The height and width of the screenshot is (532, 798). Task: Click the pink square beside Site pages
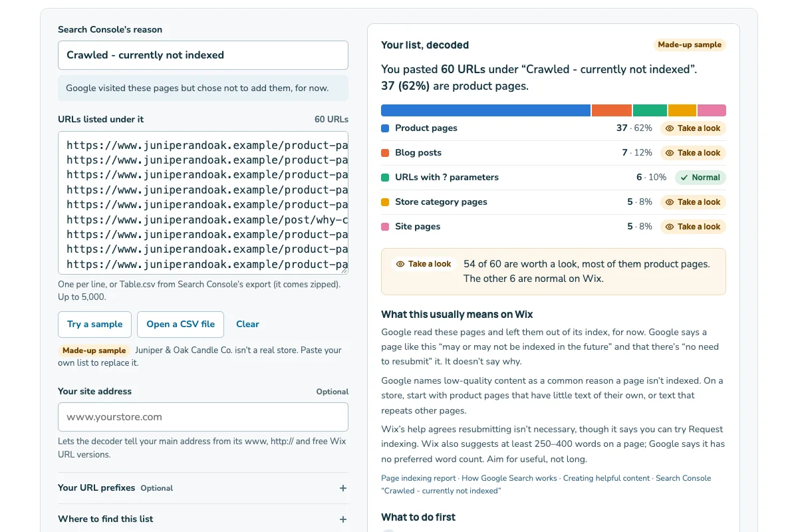point(385,227)
